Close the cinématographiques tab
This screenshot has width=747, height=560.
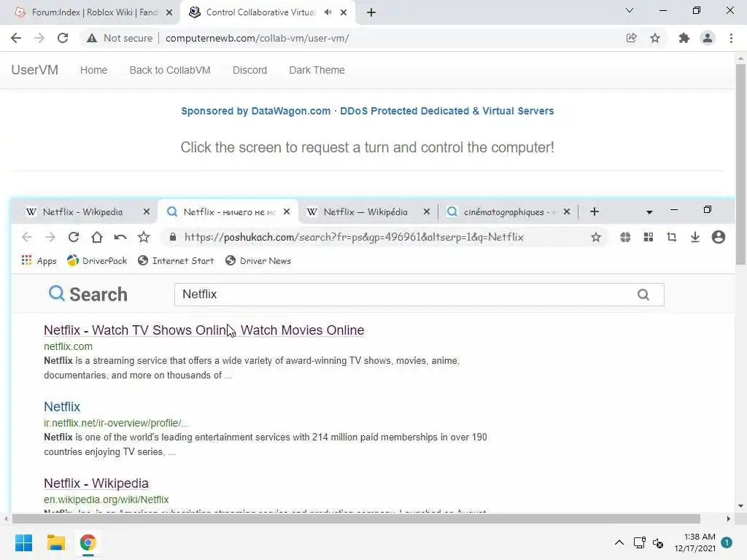pyautogui.click(x=567, y=212)
